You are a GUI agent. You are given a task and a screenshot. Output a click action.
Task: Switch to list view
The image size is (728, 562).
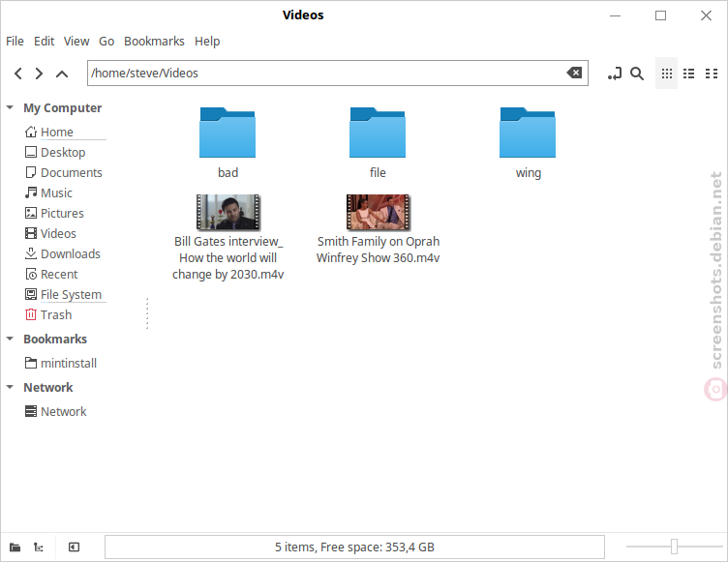tap(689, 74)
